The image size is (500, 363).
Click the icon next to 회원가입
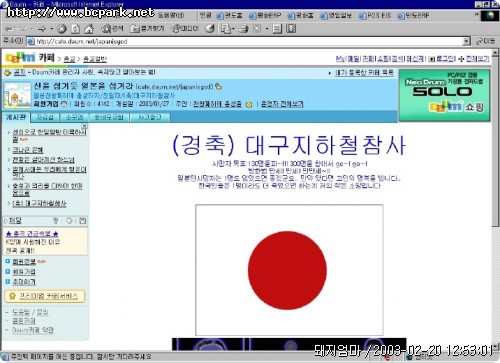64,104
